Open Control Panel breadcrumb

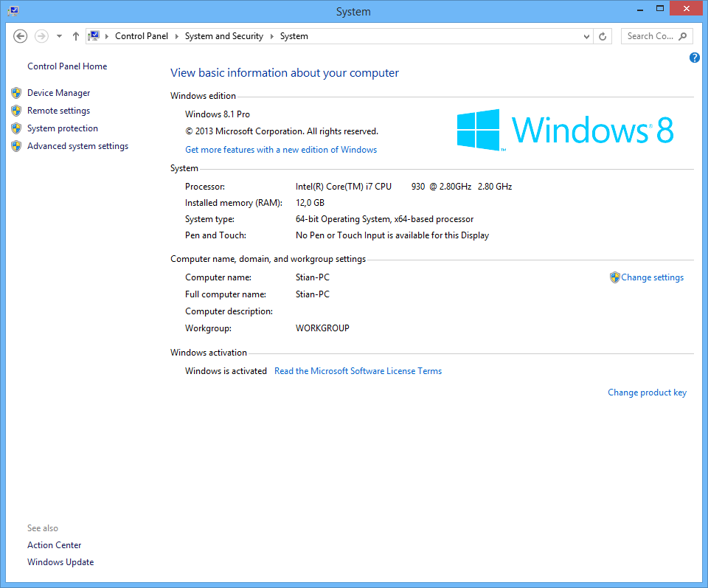(x=142, y=36)
